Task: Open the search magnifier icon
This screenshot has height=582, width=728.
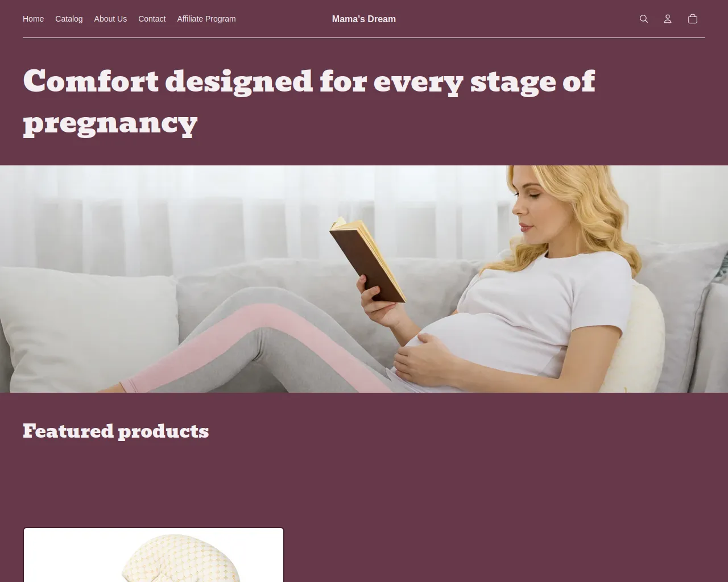Action: pos(643,19)
